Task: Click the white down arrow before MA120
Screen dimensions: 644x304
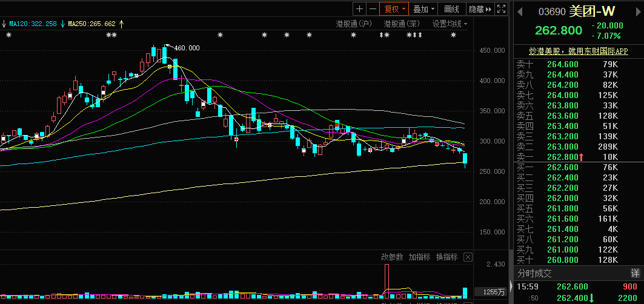Action: (x=4, y=24)
